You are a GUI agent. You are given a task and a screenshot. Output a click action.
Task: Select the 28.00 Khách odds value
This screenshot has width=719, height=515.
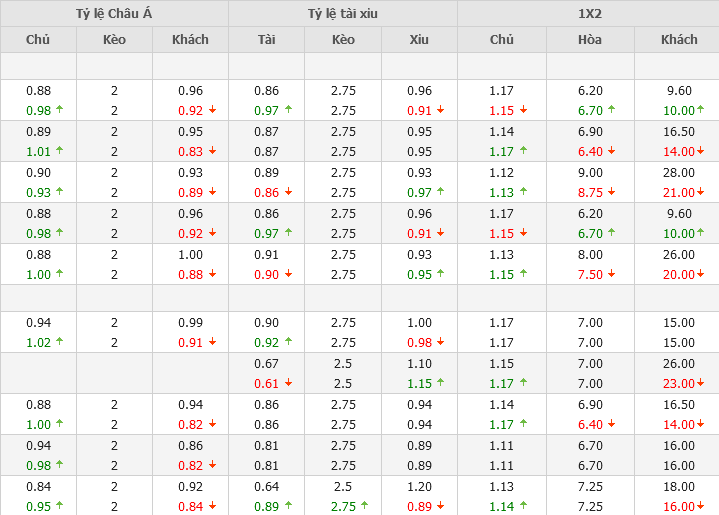click(679, 172)
